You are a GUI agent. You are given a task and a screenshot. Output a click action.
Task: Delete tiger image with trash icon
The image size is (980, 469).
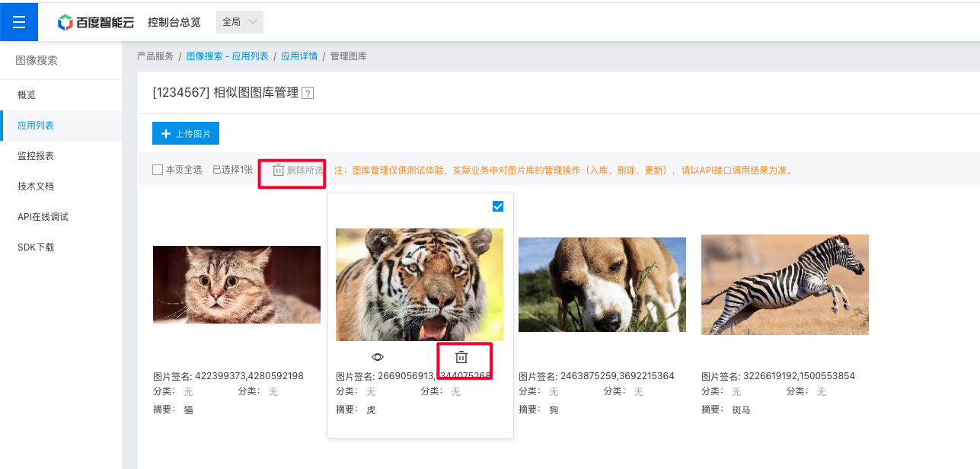pyautogui.click(x=461, y=357)
